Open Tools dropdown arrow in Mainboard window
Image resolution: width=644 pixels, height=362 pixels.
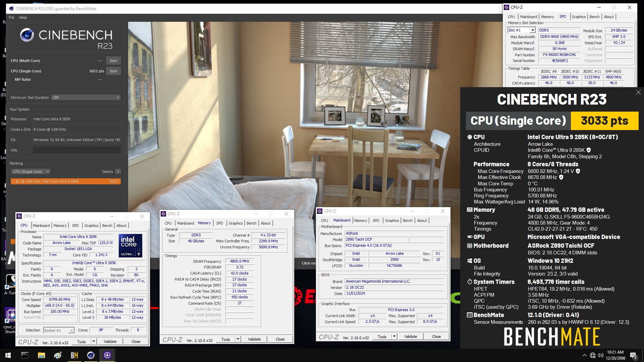pos(394,337)
